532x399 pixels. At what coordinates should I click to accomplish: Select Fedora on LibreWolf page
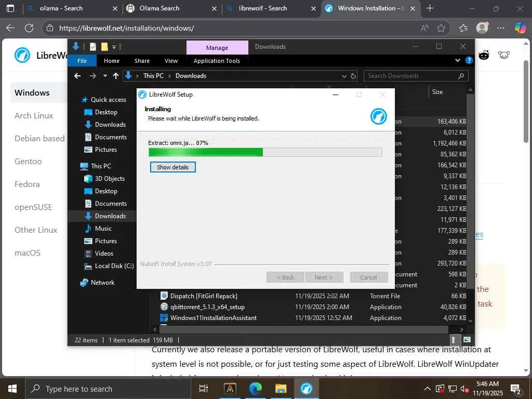pos(27,184)
